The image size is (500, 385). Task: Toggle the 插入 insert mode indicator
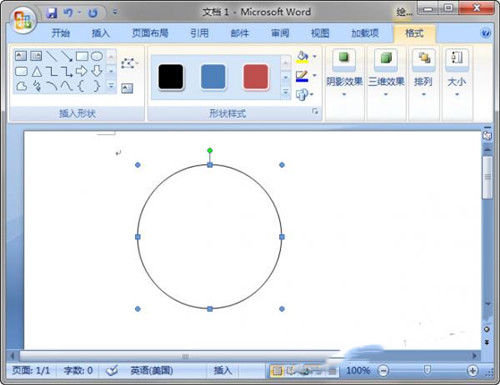click(x=223, y=370)
